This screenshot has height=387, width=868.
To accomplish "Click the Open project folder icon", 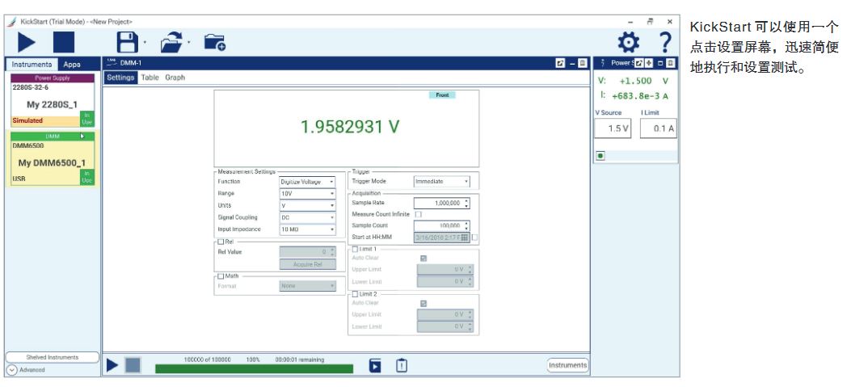I will point(173,42).
